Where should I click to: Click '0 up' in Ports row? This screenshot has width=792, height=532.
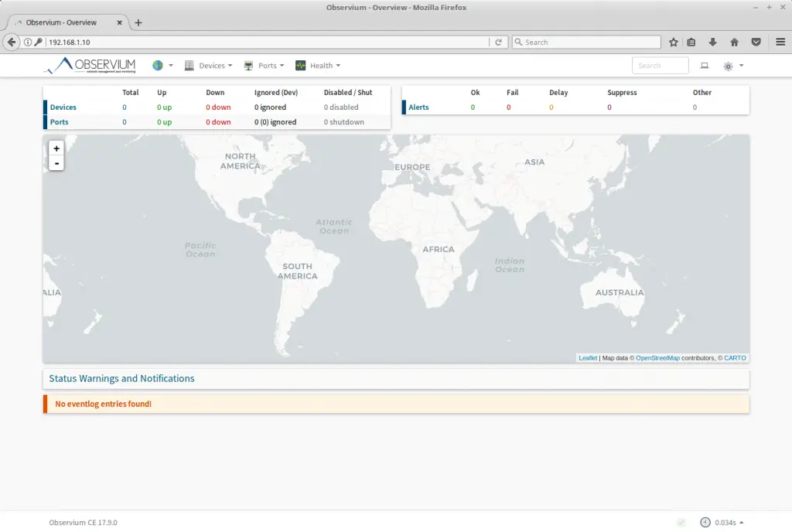click(164, 121)
